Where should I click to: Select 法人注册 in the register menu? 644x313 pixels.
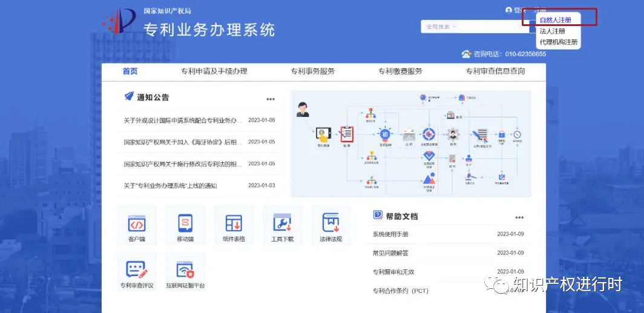click(x=553, y=31)
